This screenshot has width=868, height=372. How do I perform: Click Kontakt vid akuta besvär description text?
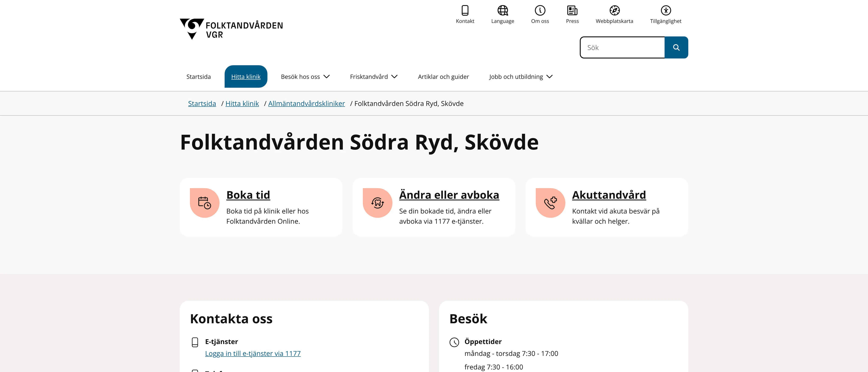coord(616,216)
